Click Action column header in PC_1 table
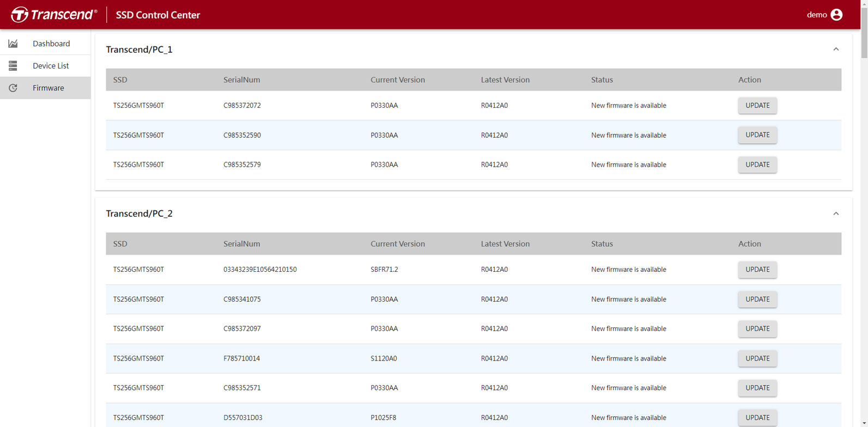 coord(750,80)
